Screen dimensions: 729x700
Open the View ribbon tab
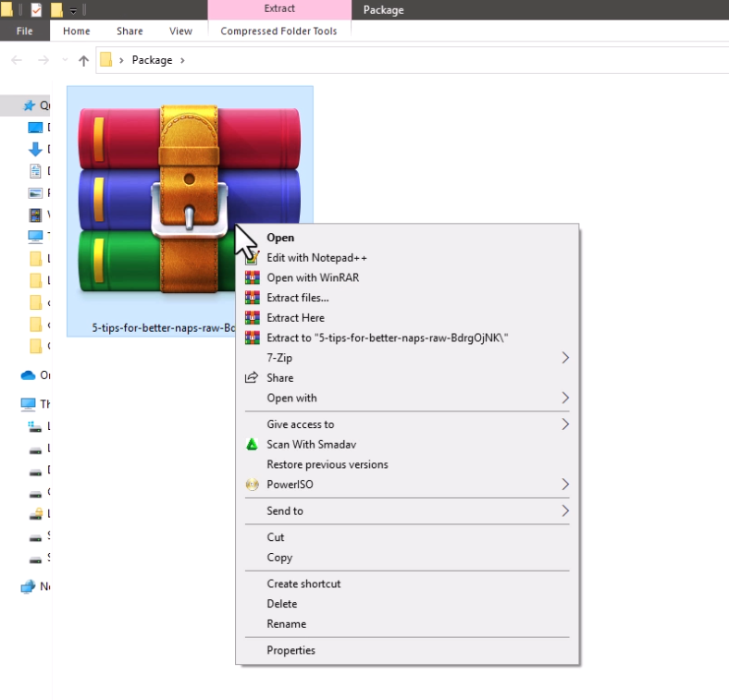click(x=180, y=31)
